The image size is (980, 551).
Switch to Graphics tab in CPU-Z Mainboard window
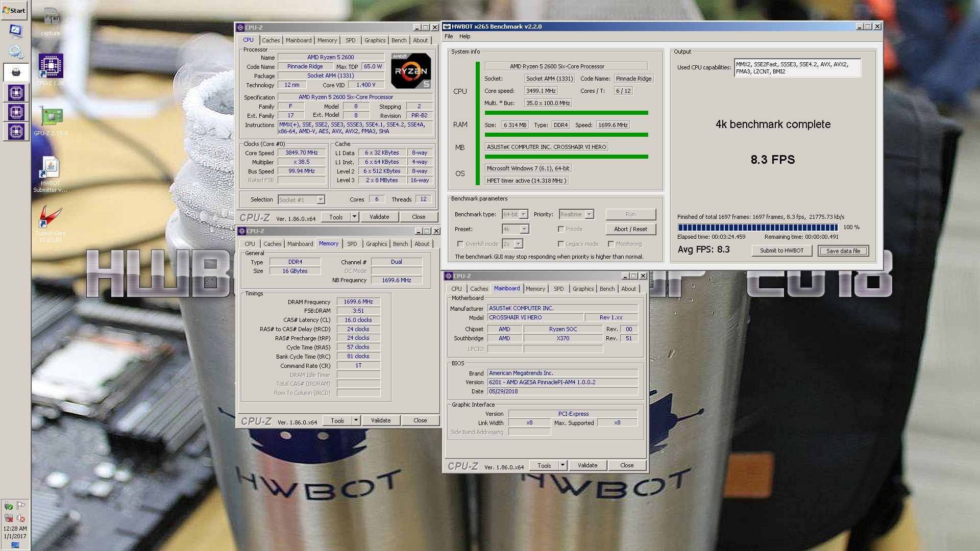(583, 289)
